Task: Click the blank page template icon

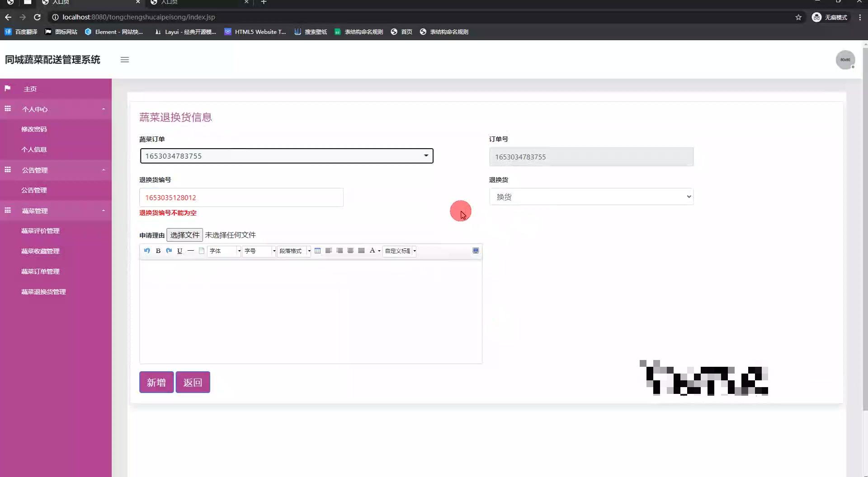Action: (x=202, y=251)
